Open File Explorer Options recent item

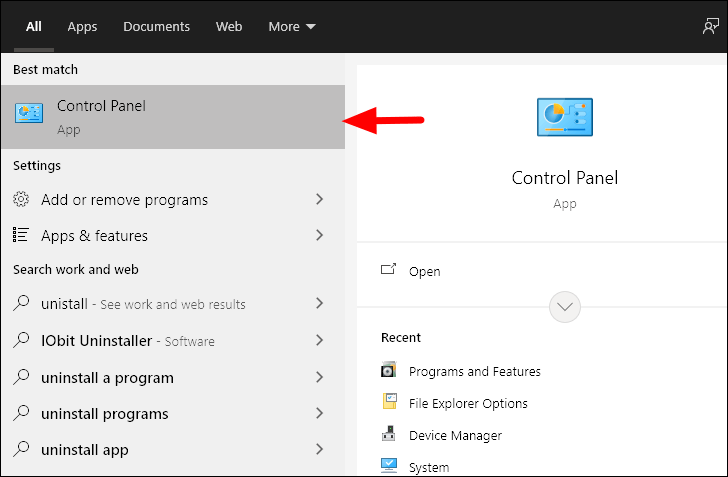[468, 403]
